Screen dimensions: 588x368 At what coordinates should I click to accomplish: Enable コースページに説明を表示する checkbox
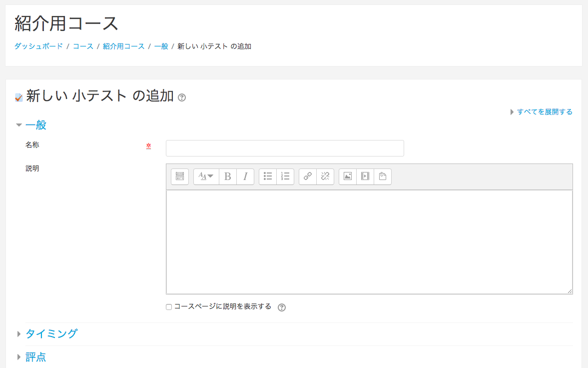pos(169,307)
